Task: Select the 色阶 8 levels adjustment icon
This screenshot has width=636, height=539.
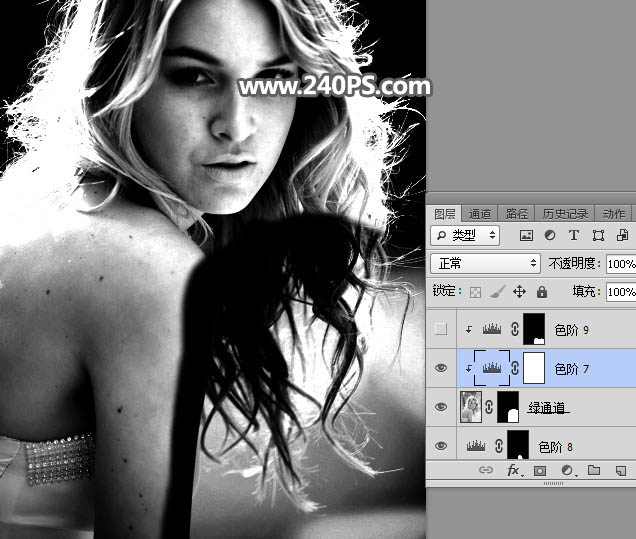Action: pos(476,446)
